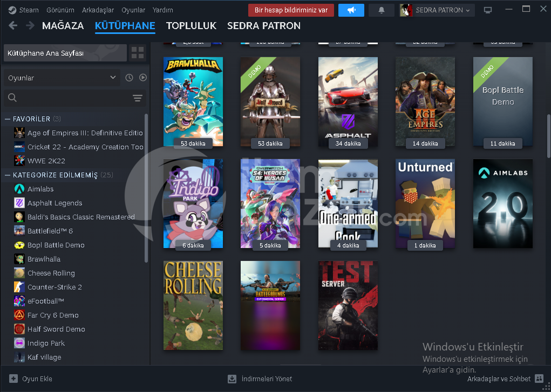
Task: Click the back navigation arrow
Action: point(13,25)
